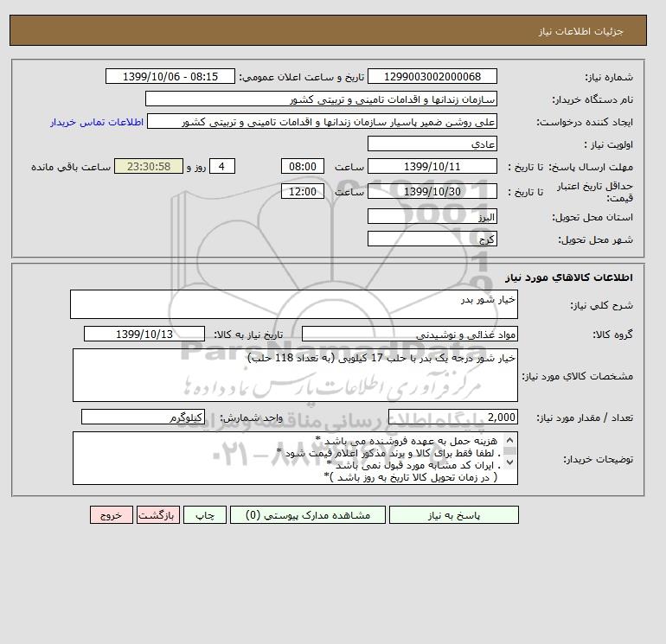Viewport: 666px width, 644px height.
Task: Select the announcement date field 1399/10/06 - 08:15
Action: point(170,76)
